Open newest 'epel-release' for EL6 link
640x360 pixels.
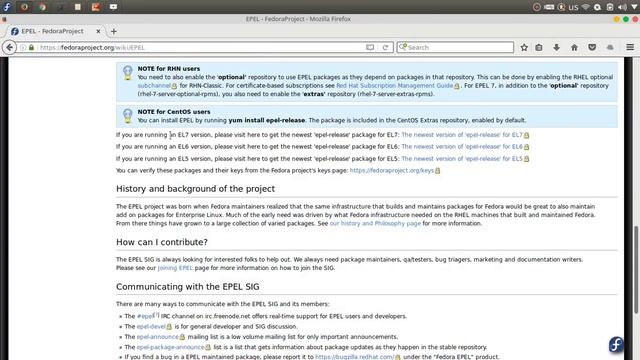point(462,147)
